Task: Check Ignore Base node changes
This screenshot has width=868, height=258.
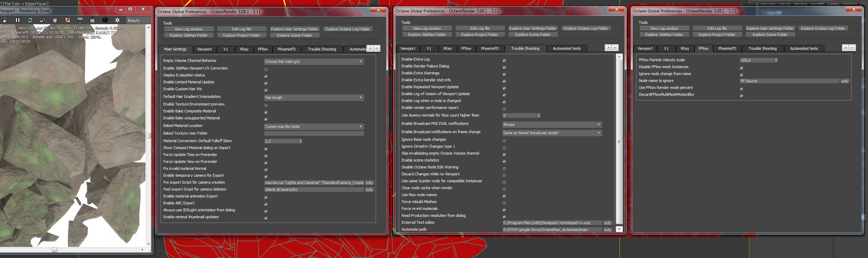Action: click(x=504, y=140)
